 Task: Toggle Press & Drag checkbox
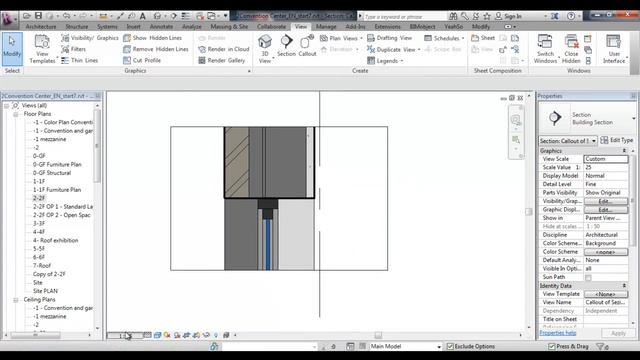click(551, 347)
